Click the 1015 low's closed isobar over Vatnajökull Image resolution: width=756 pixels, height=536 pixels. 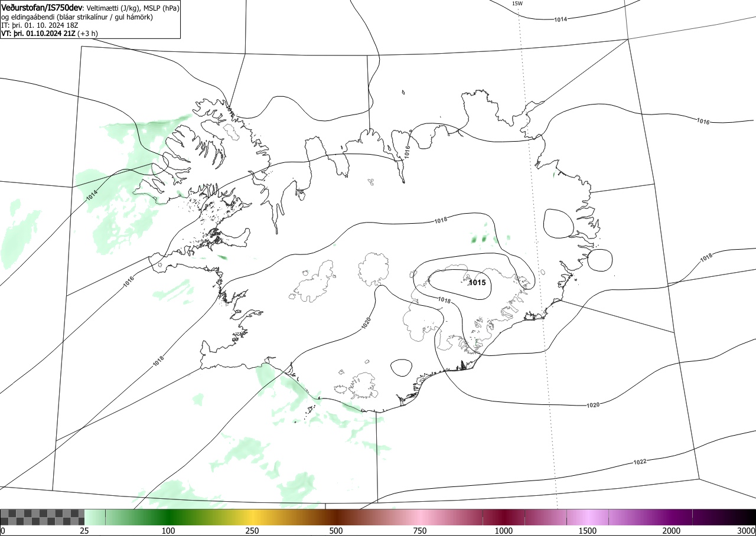460,285
